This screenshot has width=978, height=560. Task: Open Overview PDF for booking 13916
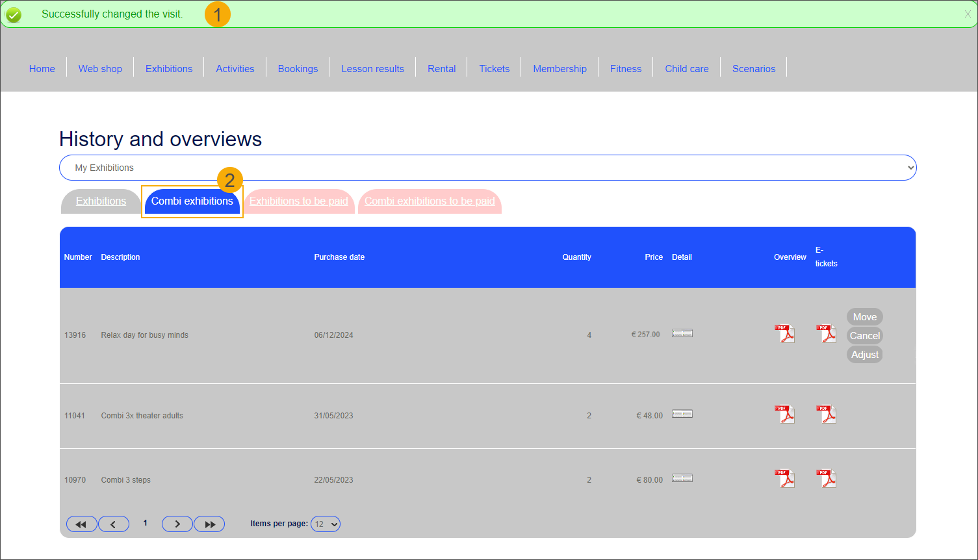785,334
